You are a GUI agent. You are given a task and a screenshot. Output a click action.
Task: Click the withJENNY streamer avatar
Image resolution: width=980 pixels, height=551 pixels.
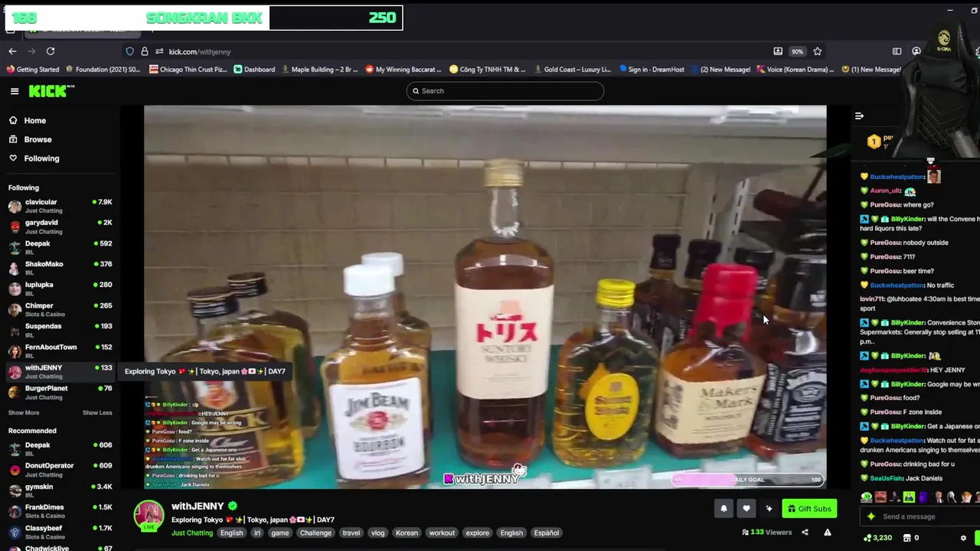(149, 515)
